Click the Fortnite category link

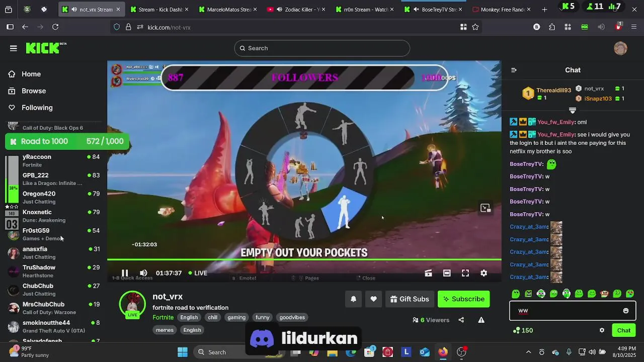point(163,317)
